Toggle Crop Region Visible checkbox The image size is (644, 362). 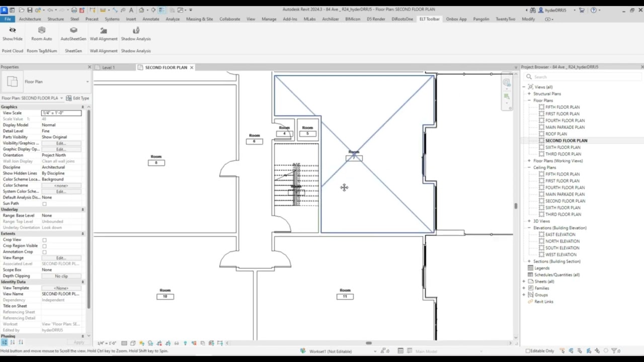point(44,246)
